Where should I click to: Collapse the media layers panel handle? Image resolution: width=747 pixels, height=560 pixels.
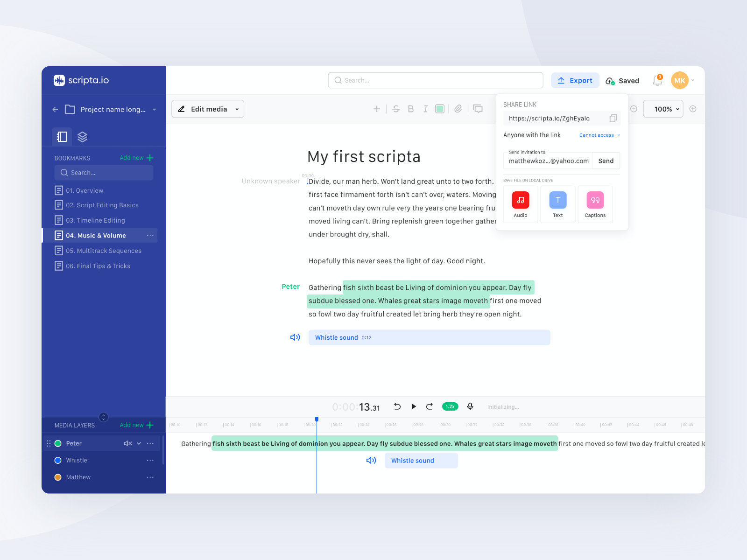[104, 417]
